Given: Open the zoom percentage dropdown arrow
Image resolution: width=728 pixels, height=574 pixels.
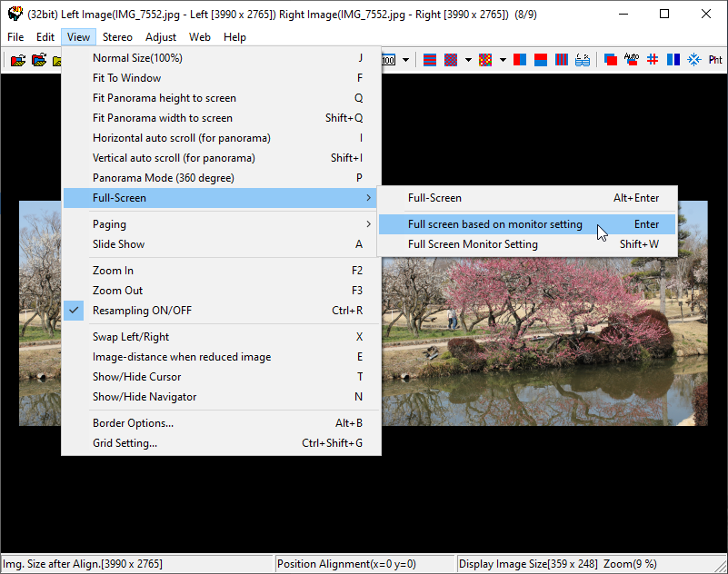Looking at the screenshot, I should click(x=405, y=60).
